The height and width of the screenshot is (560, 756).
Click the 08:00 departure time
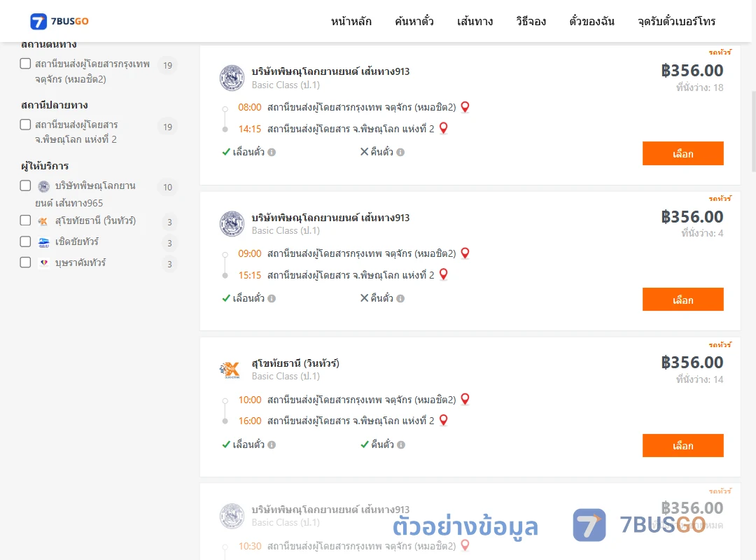tap(250, 107)
